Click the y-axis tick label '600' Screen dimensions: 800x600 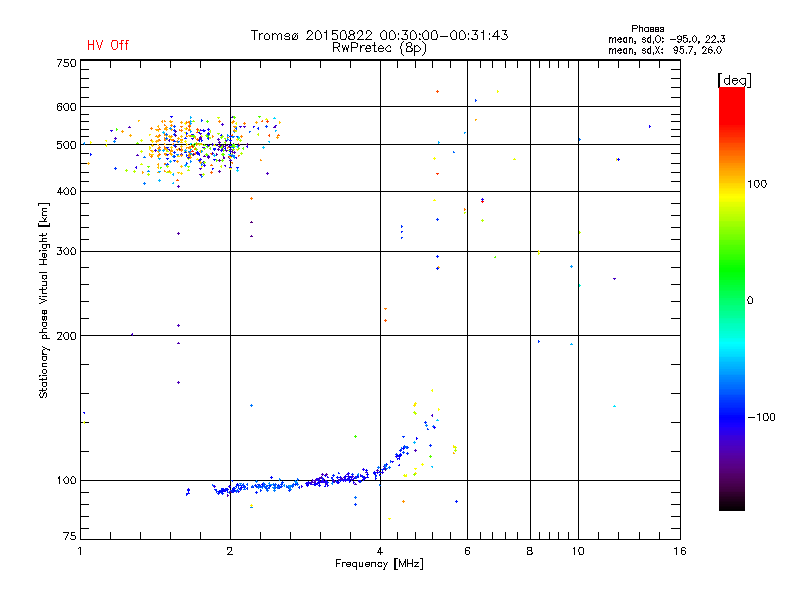(66, 107)
